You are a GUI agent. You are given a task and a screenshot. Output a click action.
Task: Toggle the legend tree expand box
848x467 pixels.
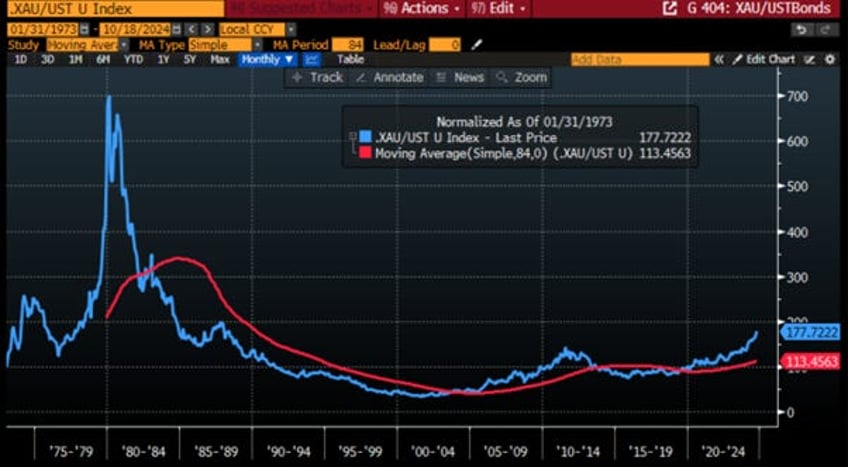pyautogui.click(x=353, y=137)
